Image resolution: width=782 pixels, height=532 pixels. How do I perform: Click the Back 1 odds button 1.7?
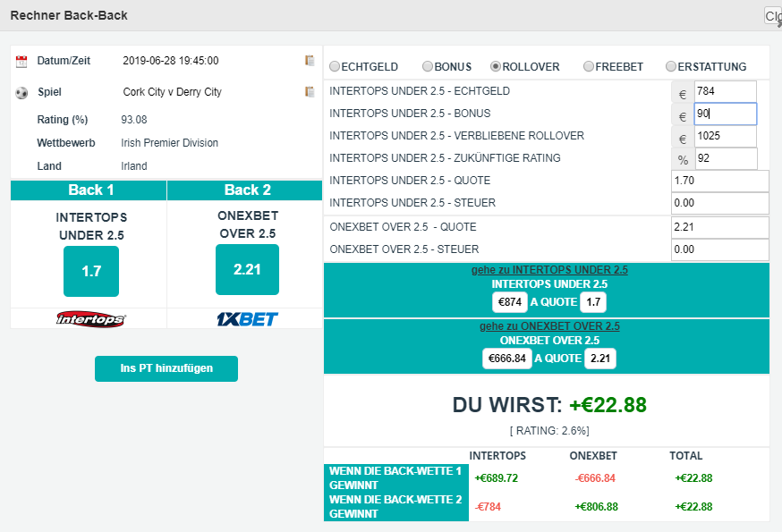pos(91,271)
